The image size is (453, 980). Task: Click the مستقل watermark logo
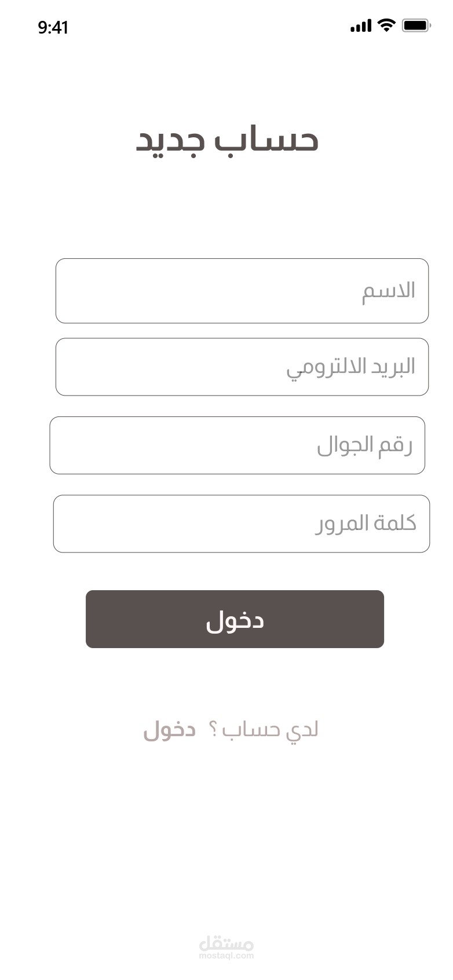coord(226,944)
